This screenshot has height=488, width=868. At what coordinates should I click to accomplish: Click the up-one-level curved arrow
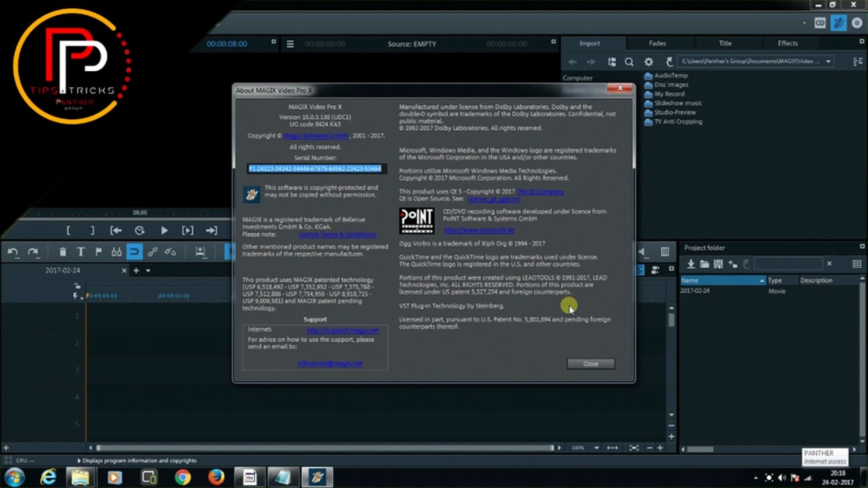[669, 62]
